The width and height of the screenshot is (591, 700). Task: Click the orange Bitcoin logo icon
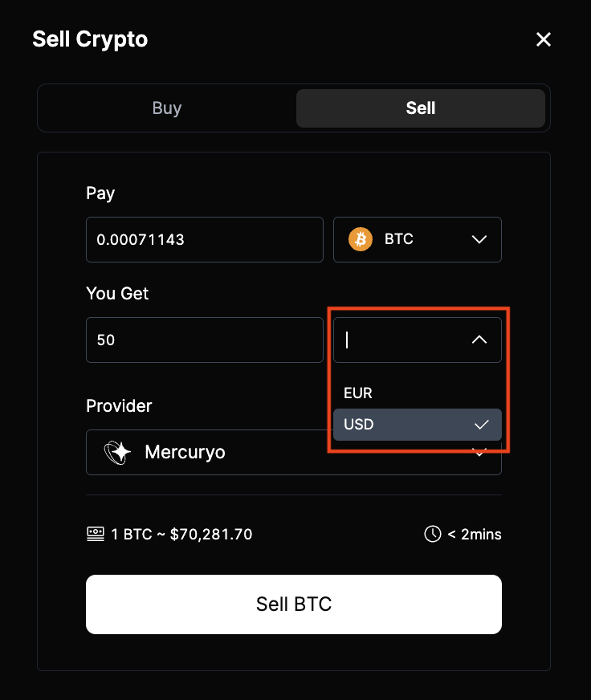[x=361, y=239]
